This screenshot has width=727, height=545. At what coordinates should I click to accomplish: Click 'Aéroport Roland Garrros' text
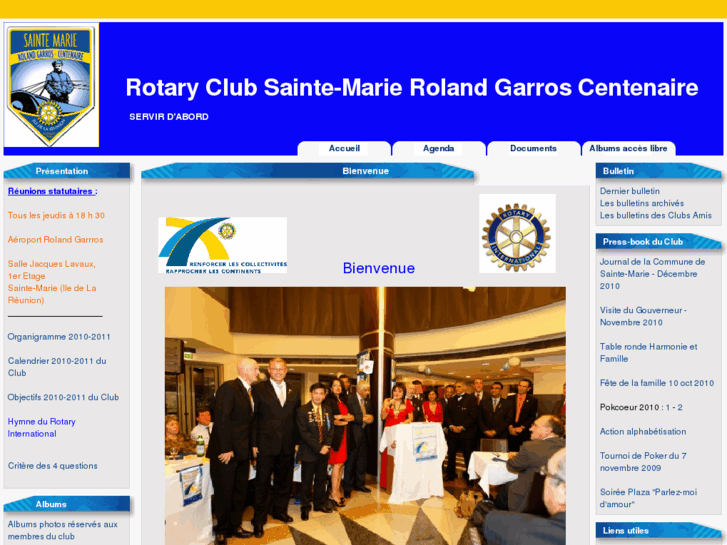pos(55,239)
